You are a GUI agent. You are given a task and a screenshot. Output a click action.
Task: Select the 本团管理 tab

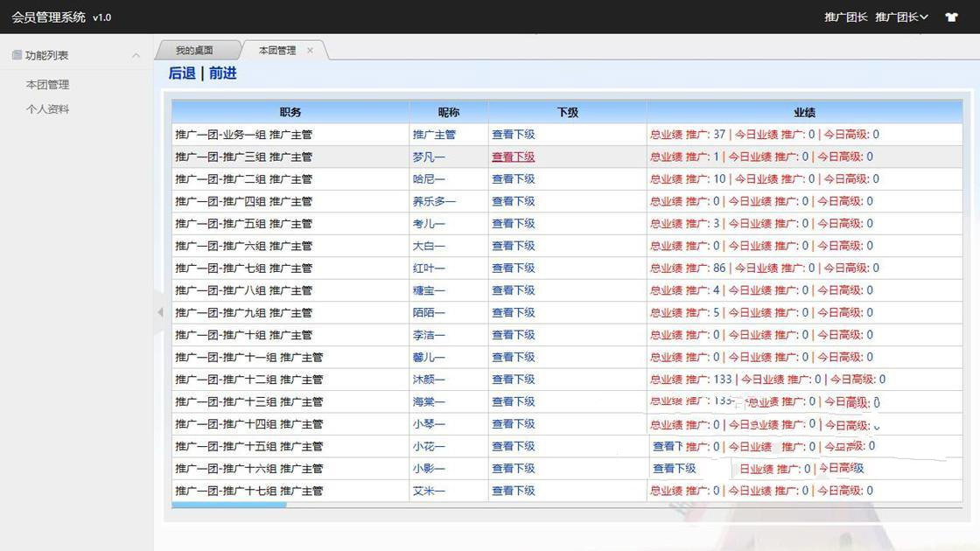coord(277,50)
